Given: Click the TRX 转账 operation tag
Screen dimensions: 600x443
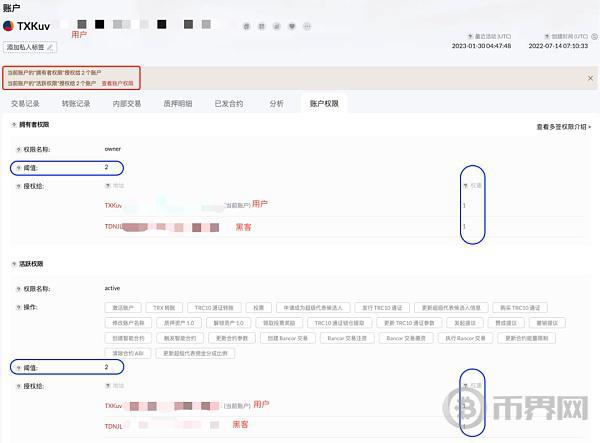Looking at the screenshot, I should point(161,307).
